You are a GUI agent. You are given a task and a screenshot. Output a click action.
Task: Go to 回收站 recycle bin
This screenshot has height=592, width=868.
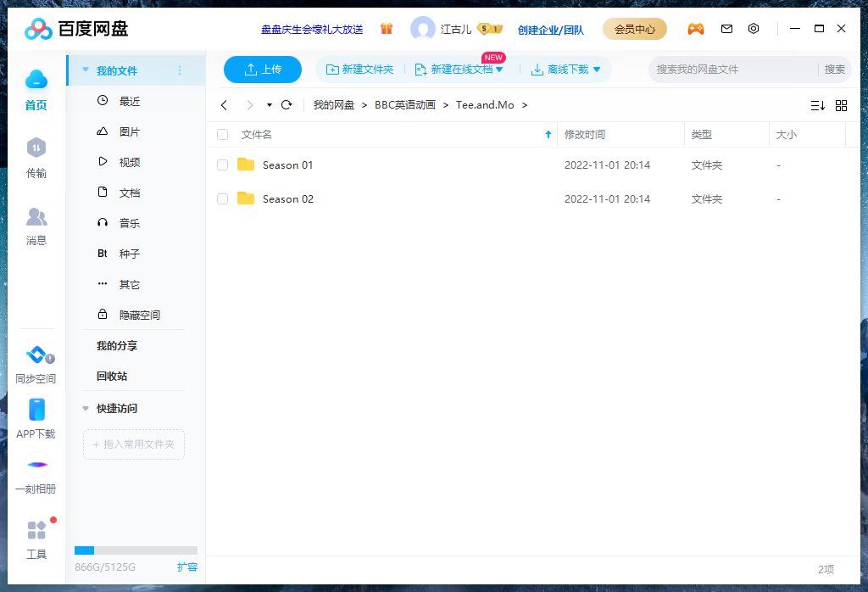click(x=110, y=376)
